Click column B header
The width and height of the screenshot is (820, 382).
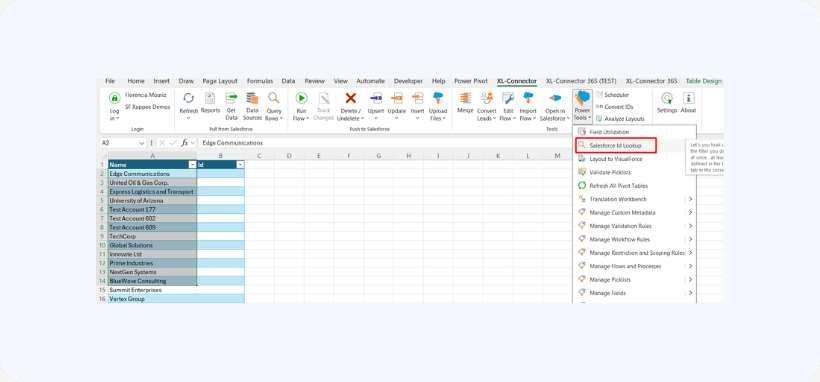click(221, 155)
